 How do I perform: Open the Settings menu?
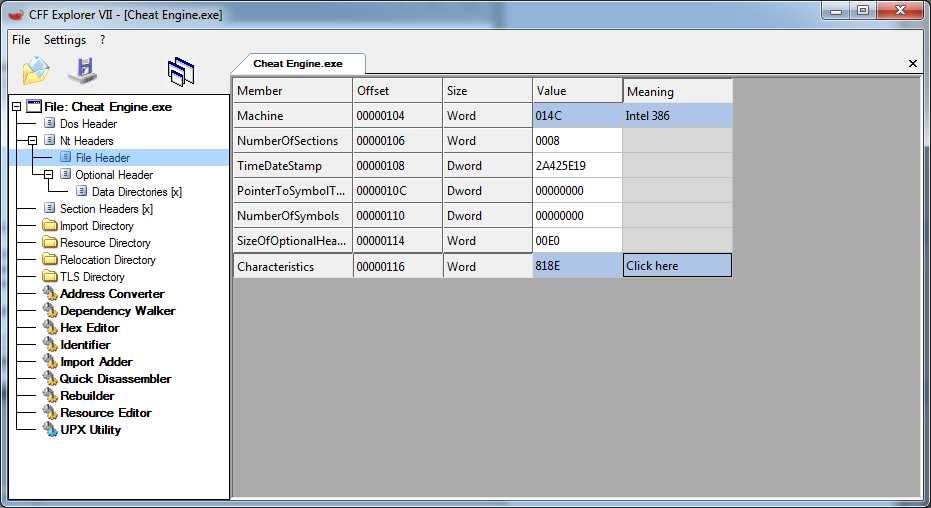(65, 40)
